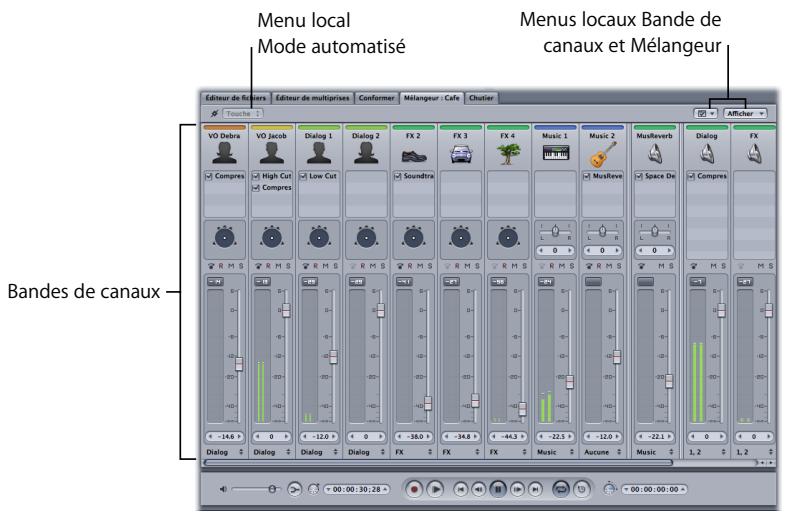Toggle the cycle loop button
This screenshot has width=785, height=515.
(561, 489)
